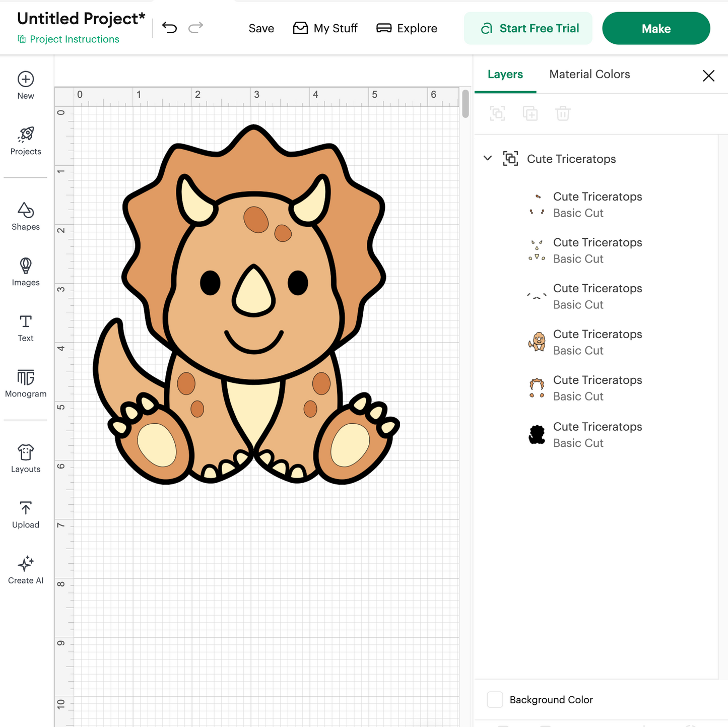Screen dimensions: 728x727
Task: Open My Stuff
Action: (325, 28)
